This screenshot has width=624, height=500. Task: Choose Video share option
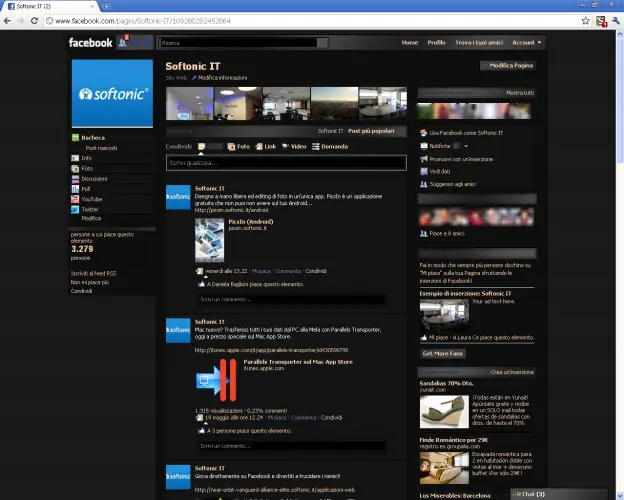pyautogui.click(x=294, y=146)
